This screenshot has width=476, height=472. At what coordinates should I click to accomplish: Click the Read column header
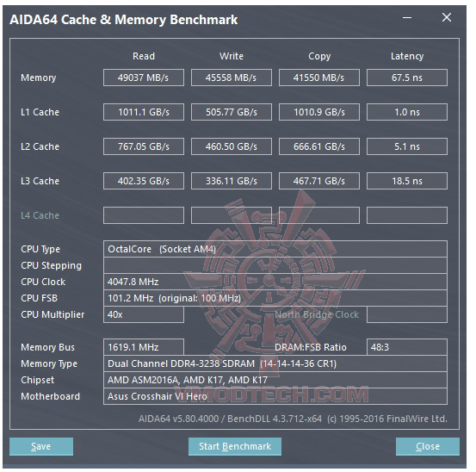coord(144,56)
